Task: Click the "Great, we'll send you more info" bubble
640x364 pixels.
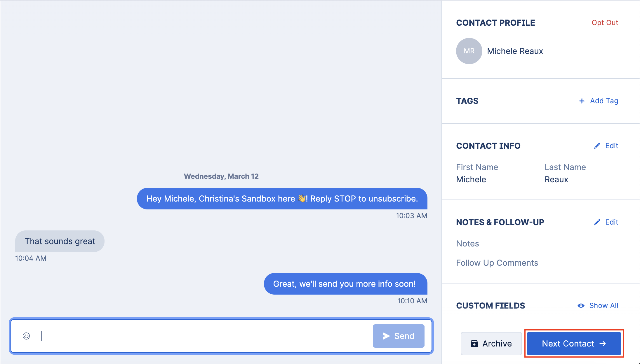Action: [345, 284]
